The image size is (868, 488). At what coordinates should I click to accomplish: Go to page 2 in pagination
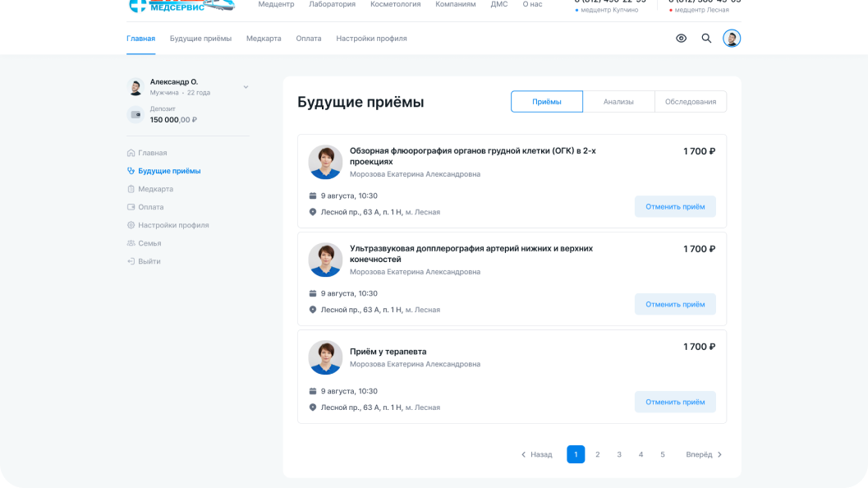597,454
